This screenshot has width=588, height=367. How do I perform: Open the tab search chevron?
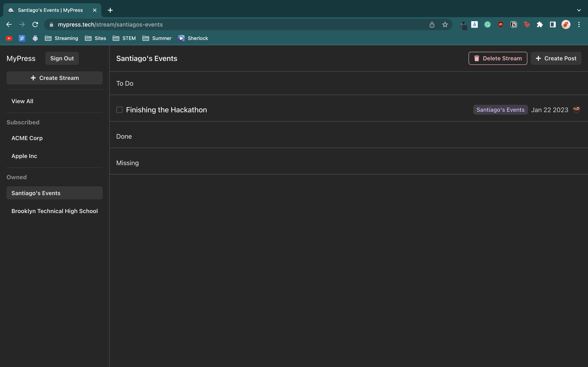[x=579, y=10]
